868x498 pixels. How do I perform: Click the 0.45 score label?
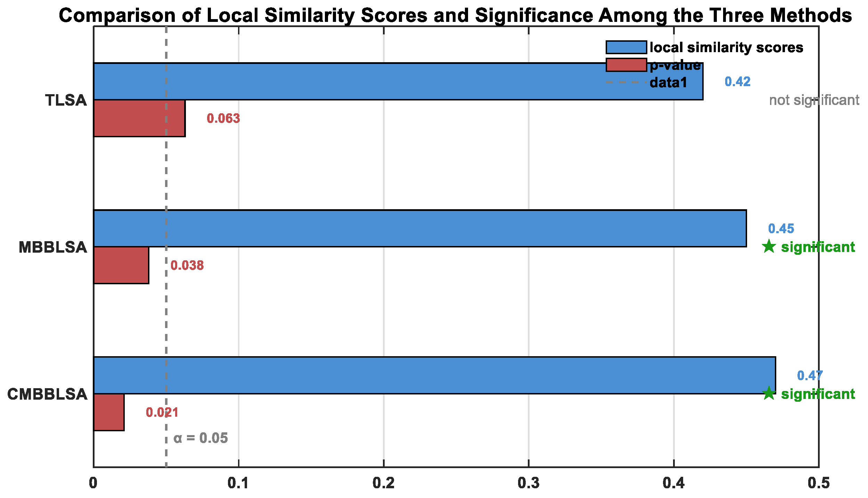(781, 229)
